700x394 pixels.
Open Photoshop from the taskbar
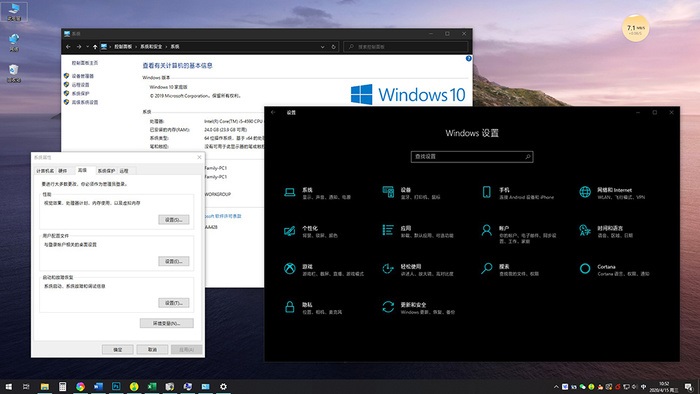(116, 387)
